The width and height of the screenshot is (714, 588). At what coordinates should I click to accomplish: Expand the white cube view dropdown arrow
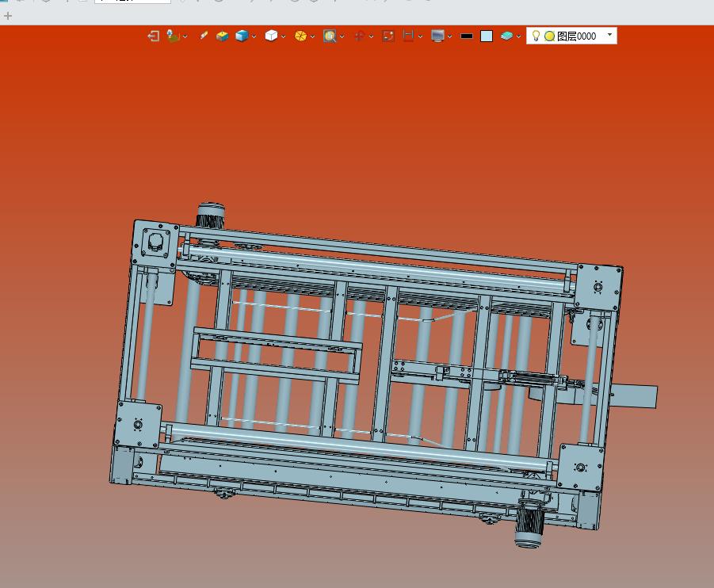pyautogui.click(x=283, y=36)
